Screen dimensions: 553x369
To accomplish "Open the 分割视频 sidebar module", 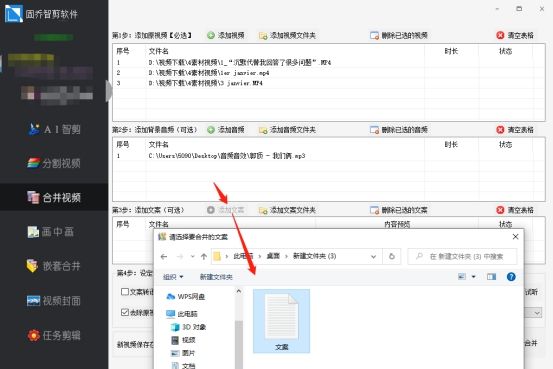I will click(x=54, y=163).
